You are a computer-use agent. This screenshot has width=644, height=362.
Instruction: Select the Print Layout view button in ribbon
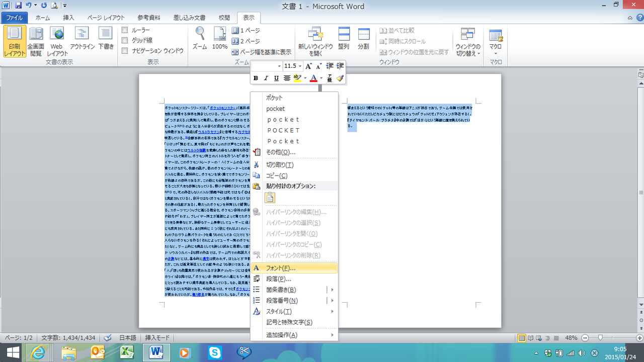[15, 41]
